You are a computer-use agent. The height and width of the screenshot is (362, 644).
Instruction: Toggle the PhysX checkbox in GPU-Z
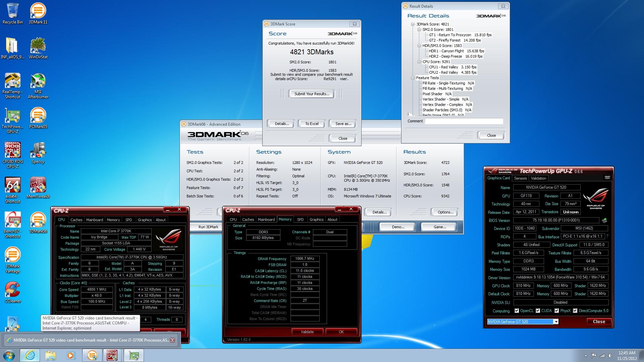[556, 311]
